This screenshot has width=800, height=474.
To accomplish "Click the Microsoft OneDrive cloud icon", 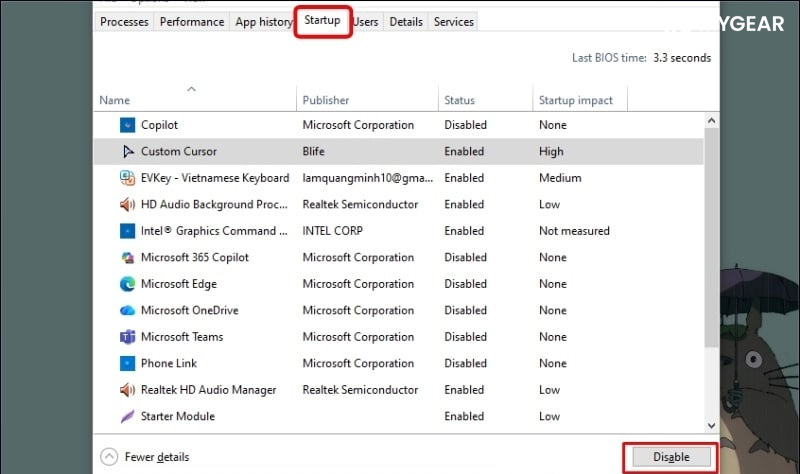I will pos(127,310).
